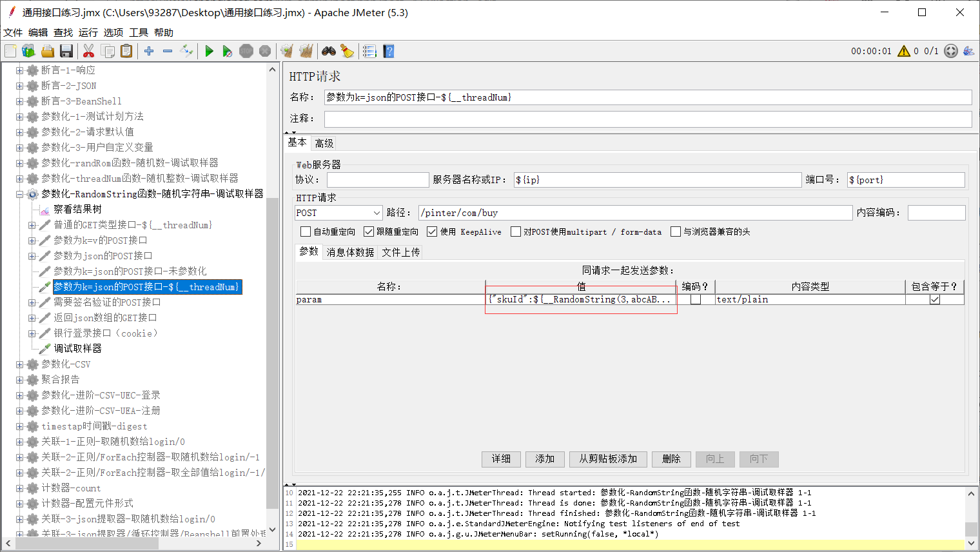Click in the 端口号 field with ${port}
The width and height of the screenshot is (980, 552).
pyautogui.click(x=906, y=180)
